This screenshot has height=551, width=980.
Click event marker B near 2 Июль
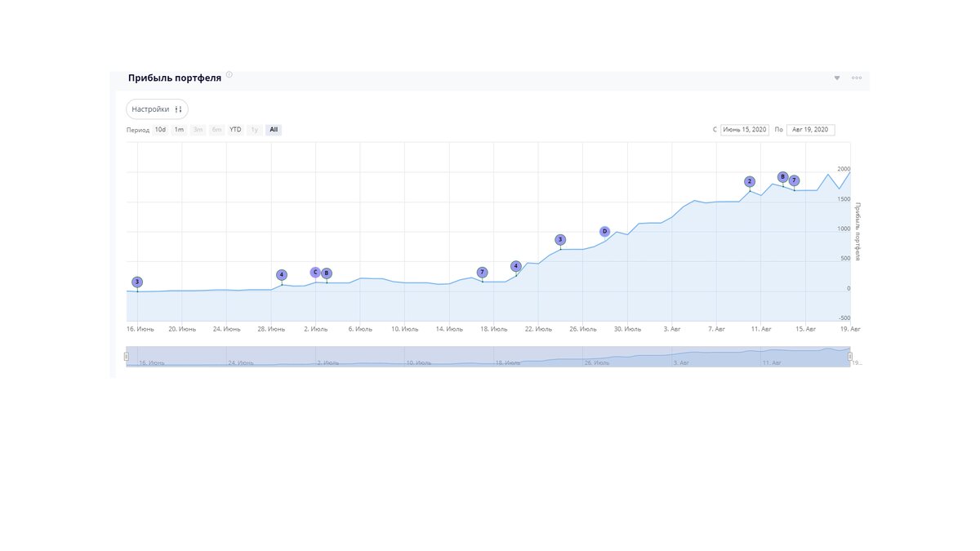pos(327,273)
